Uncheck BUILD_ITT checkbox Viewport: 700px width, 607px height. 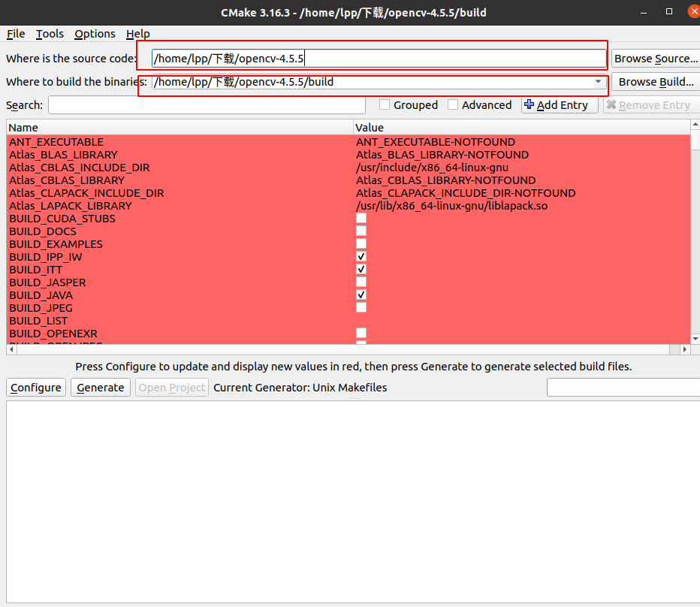361,270
